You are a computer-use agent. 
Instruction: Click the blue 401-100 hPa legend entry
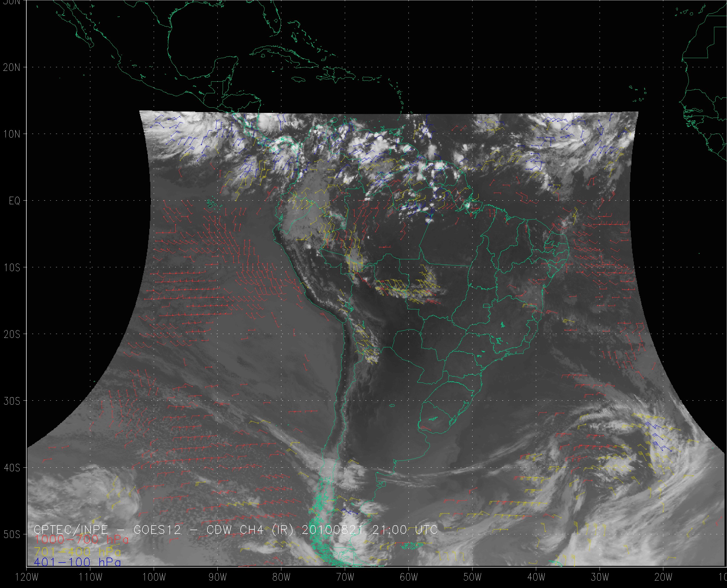[77, 563]
